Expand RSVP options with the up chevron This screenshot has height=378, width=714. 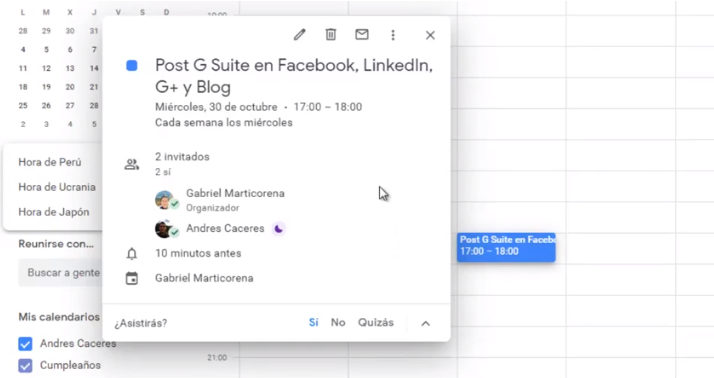pyautogui.click(x=425, y=323)
